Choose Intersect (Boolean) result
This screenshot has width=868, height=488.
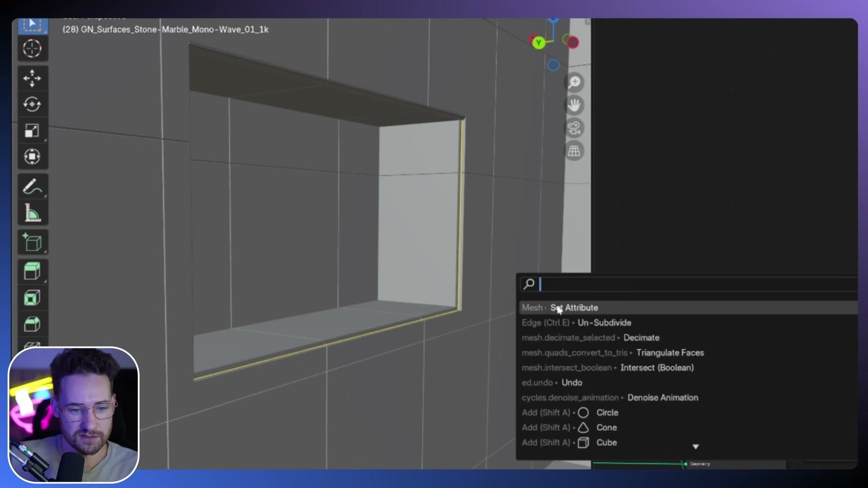pyautogui.click(x=689, y=367)
